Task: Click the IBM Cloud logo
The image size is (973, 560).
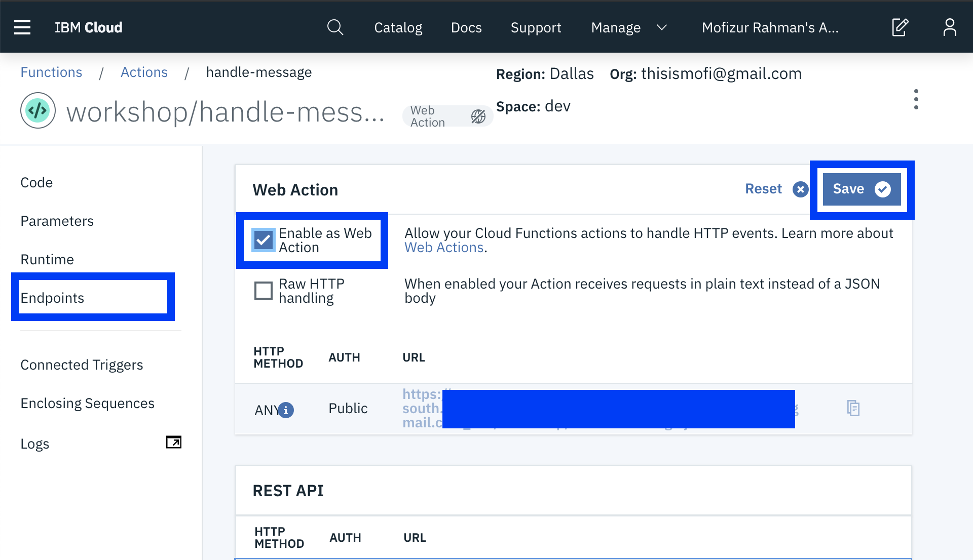Action: [x=89, y=27]
